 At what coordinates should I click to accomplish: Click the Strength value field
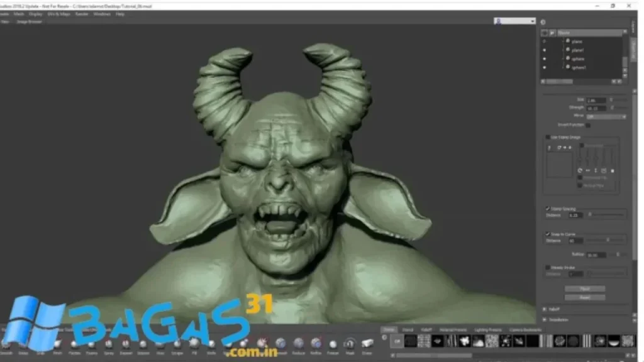pos(596,108)
